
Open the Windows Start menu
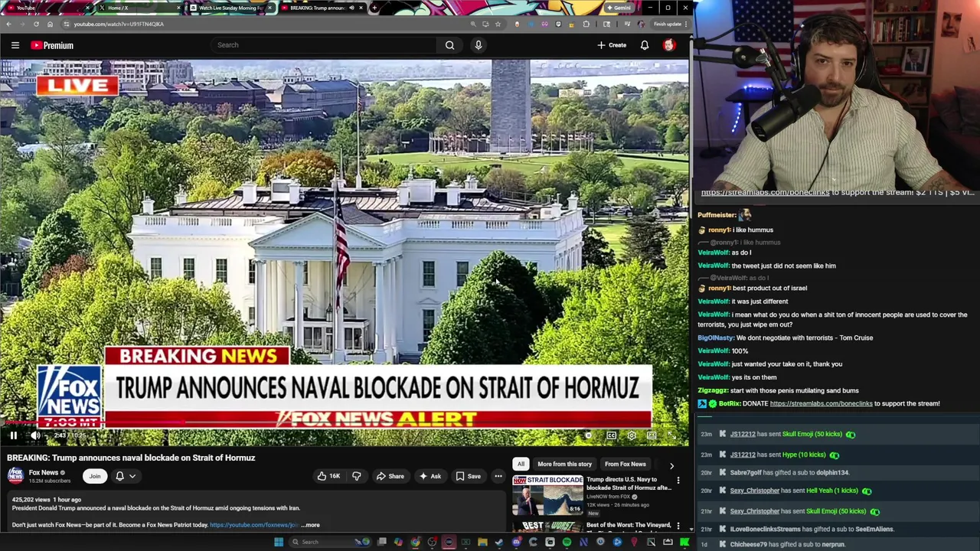[x=278, y=542]
